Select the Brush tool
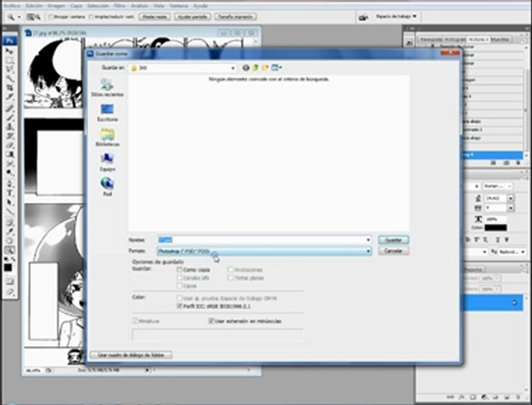Image resolution: width=532 pixels, height=405 pixels. (10, 117)
